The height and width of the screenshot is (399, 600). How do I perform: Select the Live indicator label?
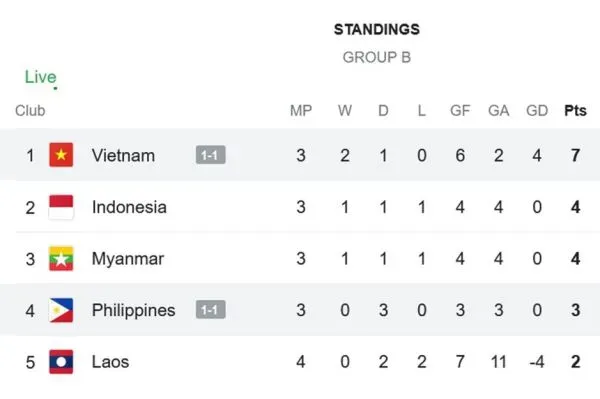41,77
